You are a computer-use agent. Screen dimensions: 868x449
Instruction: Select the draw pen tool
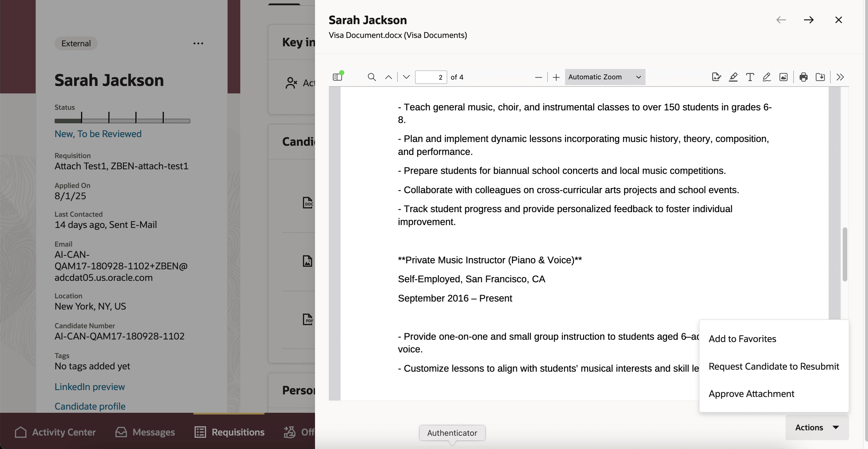point(767,77)
